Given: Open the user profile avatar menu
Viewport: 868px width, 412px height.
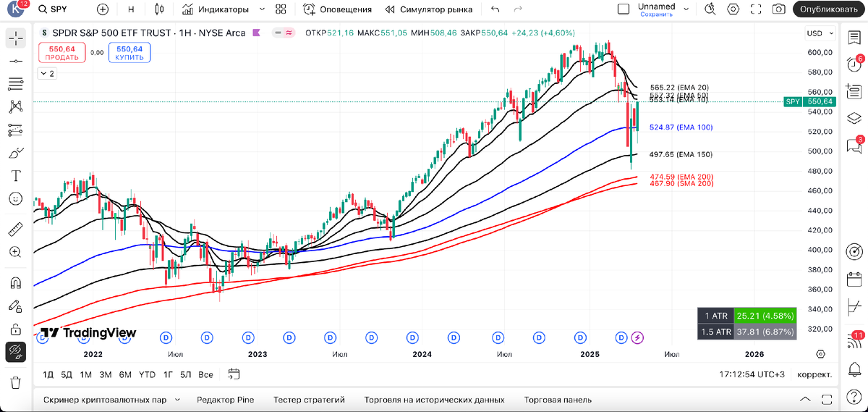Looking at the screenshot, I should point(15,9).
